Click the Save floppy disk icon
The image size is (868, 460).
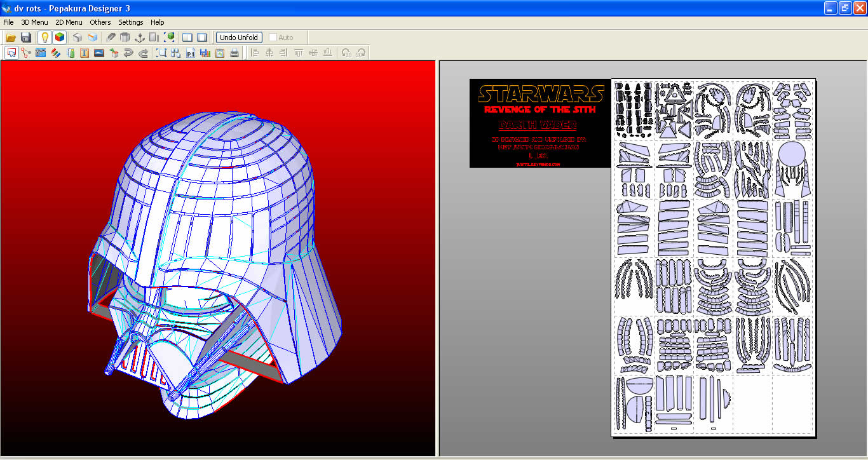click(x=26, y=37)
